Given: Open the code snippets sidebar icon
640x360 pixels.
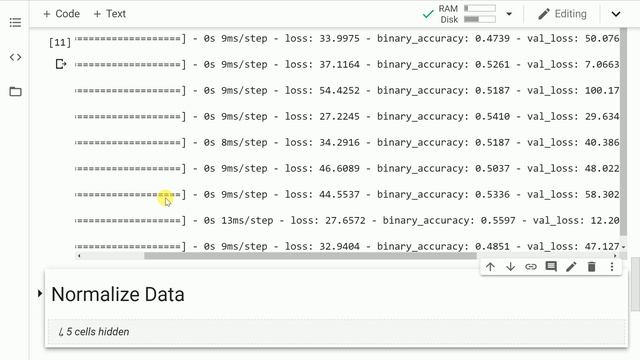Looking at the screenshot, I should (x=15, y=57).
